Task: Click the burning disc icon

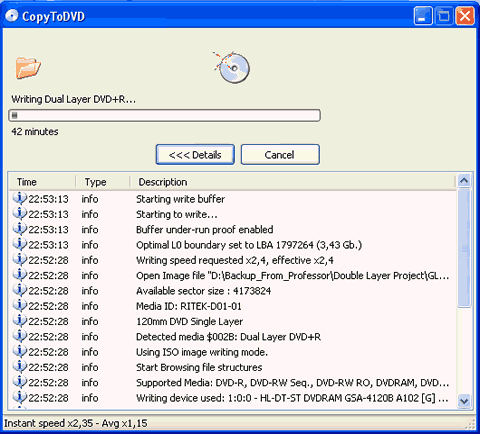Action: (232, 68)
